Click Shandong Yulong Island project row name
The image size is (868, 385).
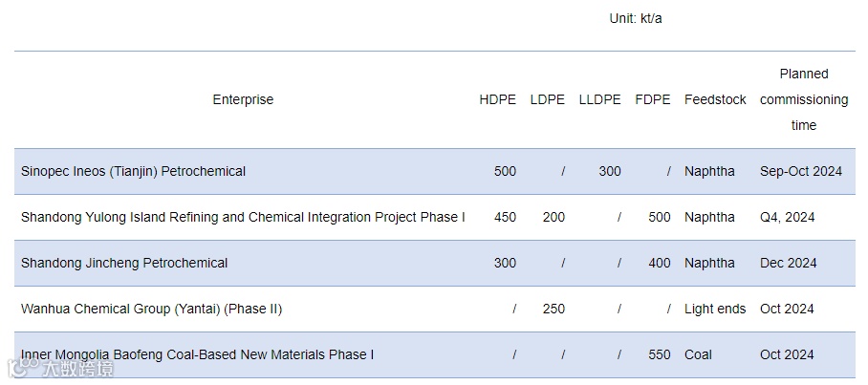click(x=243, y=217)
